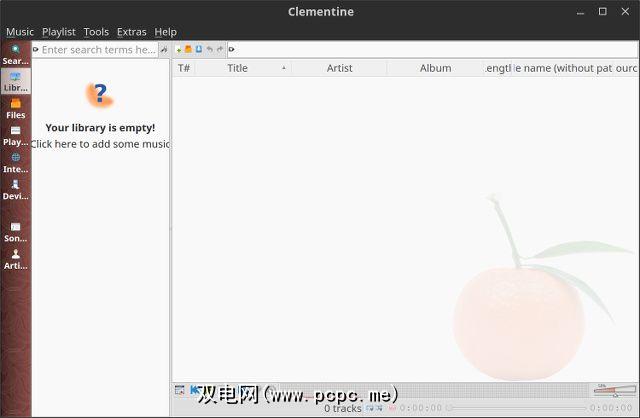
Task: Open the Files sidebar tab
Action: click(16, 109)
